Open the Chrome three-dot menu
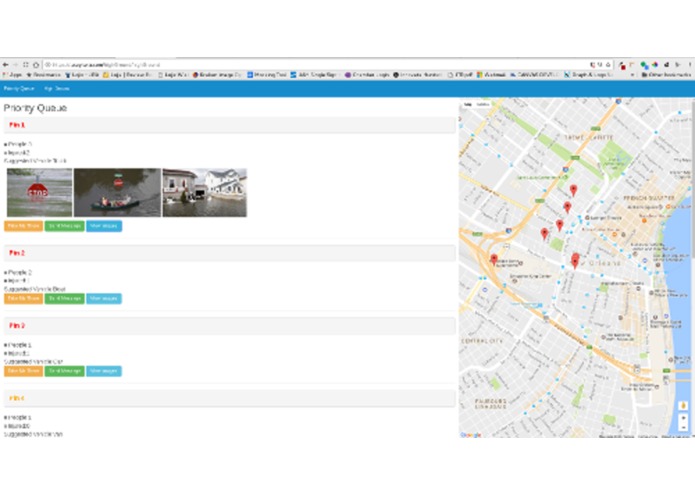This screenshot has height=494, width=695. pyautogui.click(x=690, y=65)
